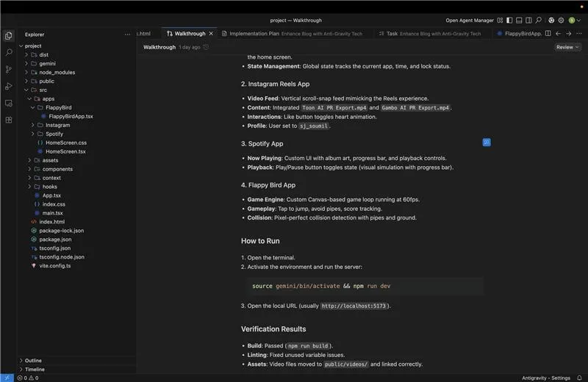Toggle the secondary sidebar visibility

(x=528, y=21)
